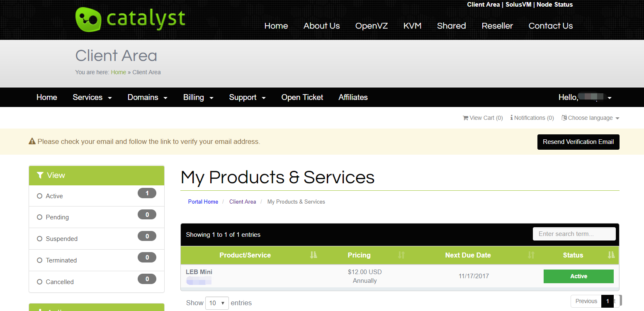Click the Client Area breadcrumb link

(243, 202)
